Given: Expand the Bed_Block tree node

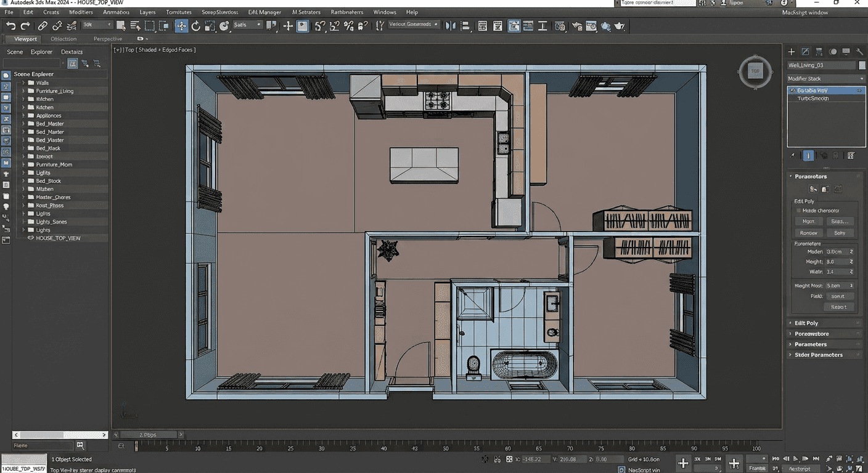Looking at the screenshot, I should (23, 181).
